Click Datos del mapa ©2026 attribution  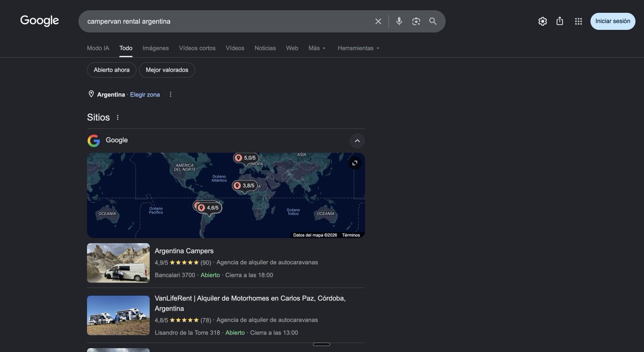point(315,235)
